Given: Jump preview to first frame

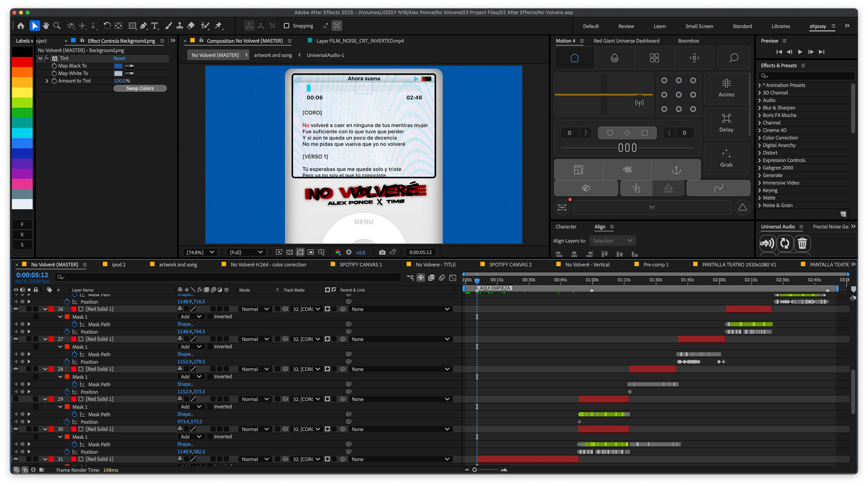Looking at the screenshot, I should 779,52.
